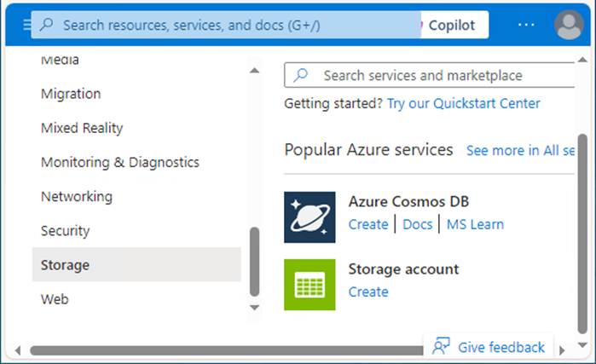Viewport: 596px width, 364px height.
Task: Open the Azure Cosmos DB title
Action: 408,201
